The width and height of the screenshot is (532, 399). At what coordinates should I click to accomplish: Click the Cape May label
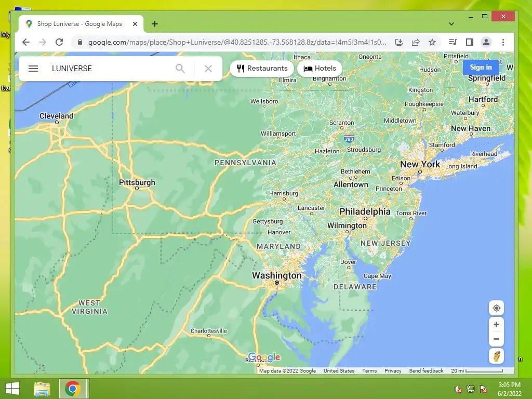click(377, 276)
